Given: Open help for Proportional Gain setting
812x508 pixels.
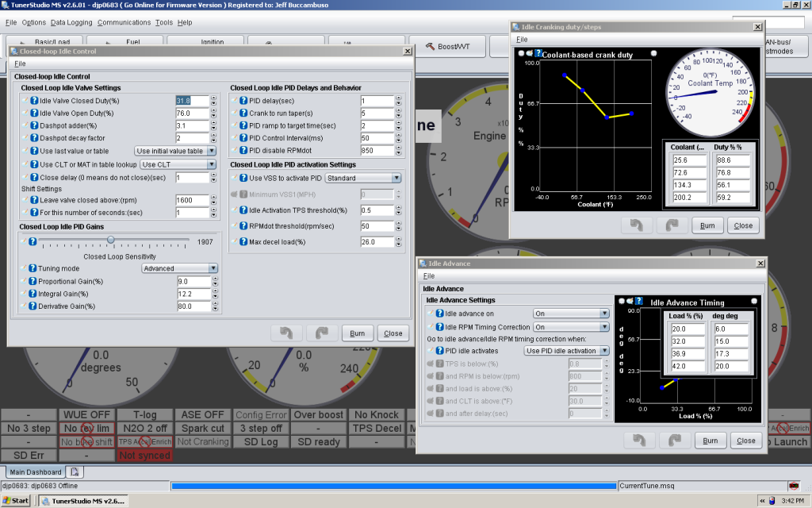Looking at the screenshot, I should point(33,281).
